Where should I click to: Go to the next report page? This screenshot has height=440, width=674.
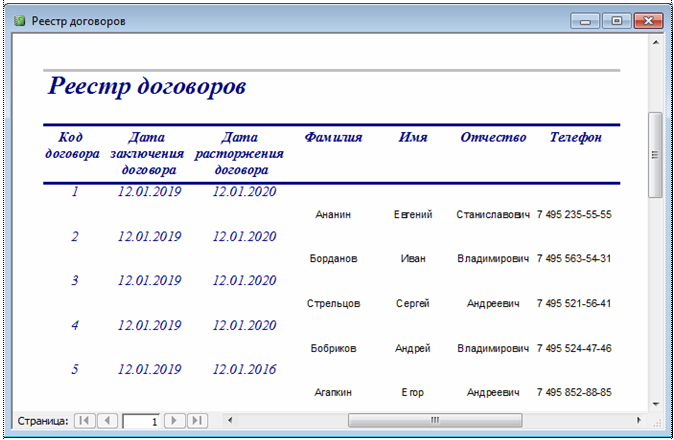175,421
